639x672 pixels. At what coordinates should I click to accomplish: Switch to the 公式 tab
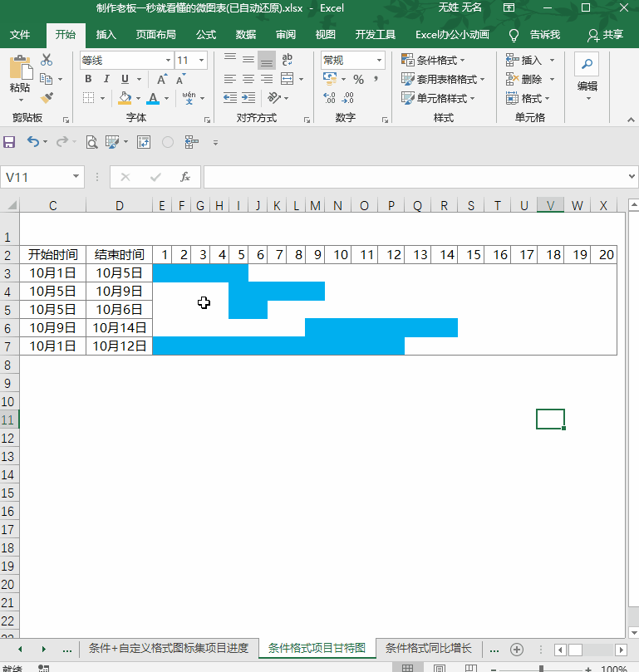(x=206, y=35)
